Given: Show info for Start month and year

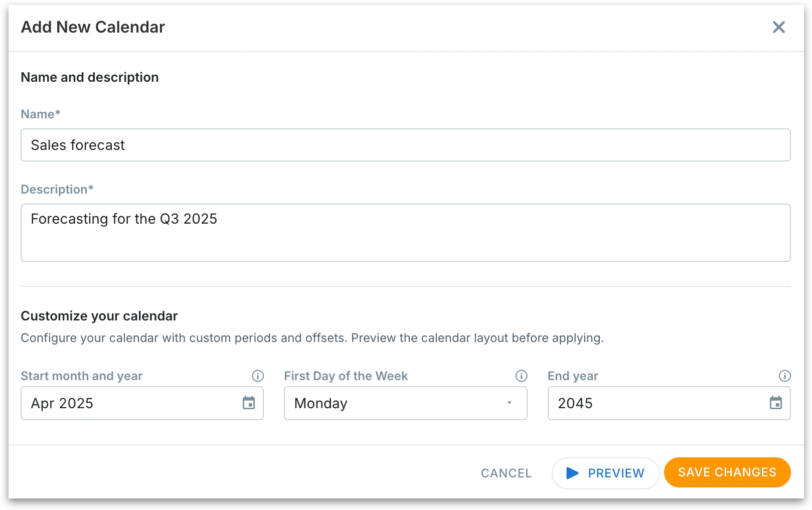Looking at the screenshot, I should click(x=258, y=376).
